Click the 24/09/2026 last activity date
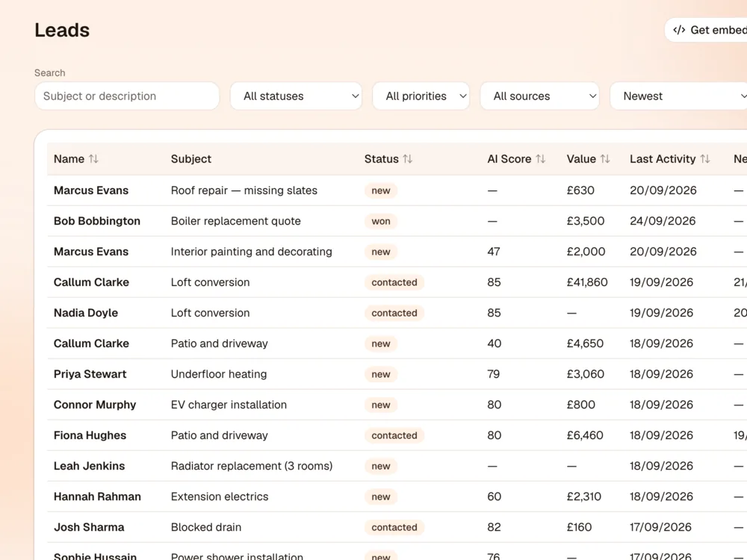747x560 pixels. [663, 221]
